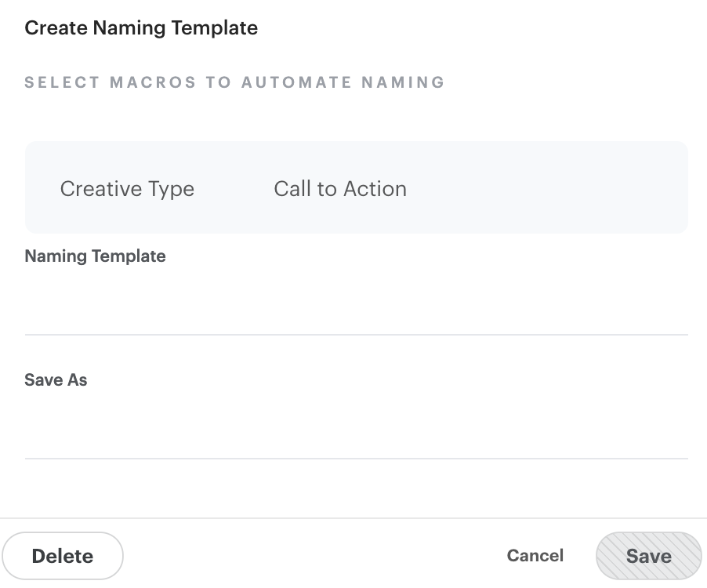Click the Save As label
This screenshot has height=588, width=707.
(56, 379)
